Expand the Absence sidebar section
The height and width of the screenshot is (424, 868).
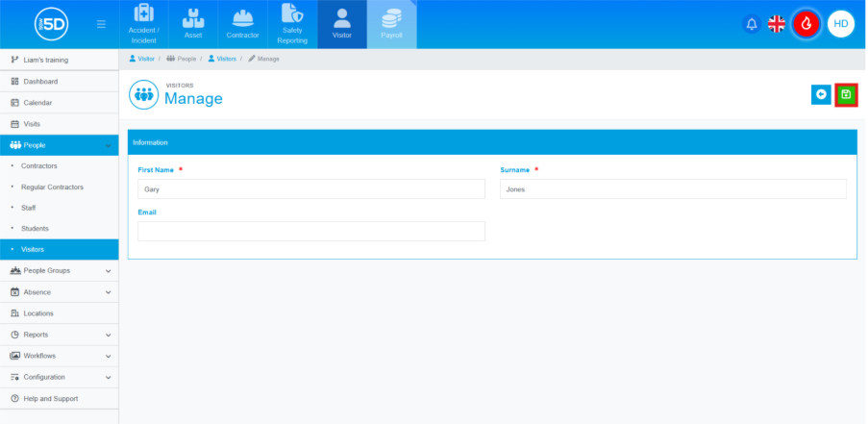tap(60, 292)
